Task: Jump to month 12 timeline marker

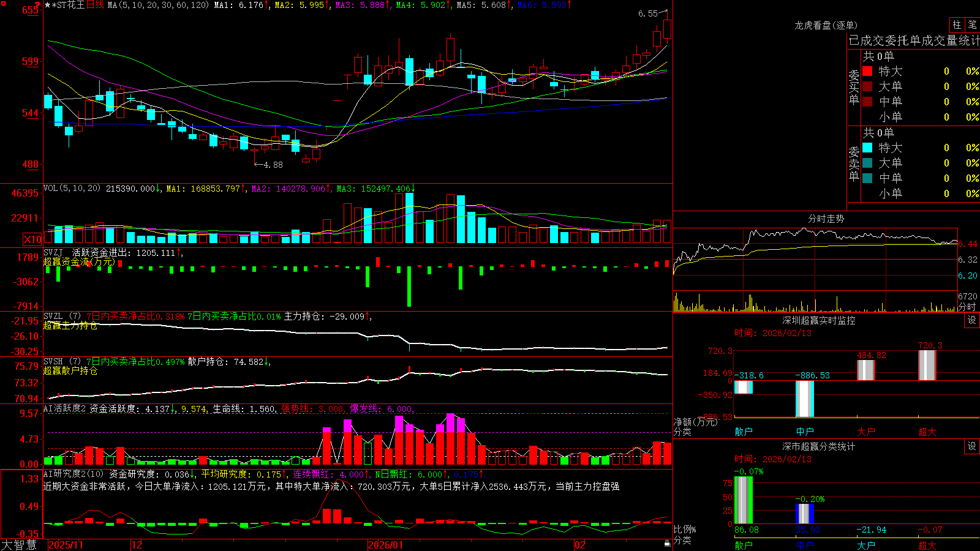Action: pos(137,545)
